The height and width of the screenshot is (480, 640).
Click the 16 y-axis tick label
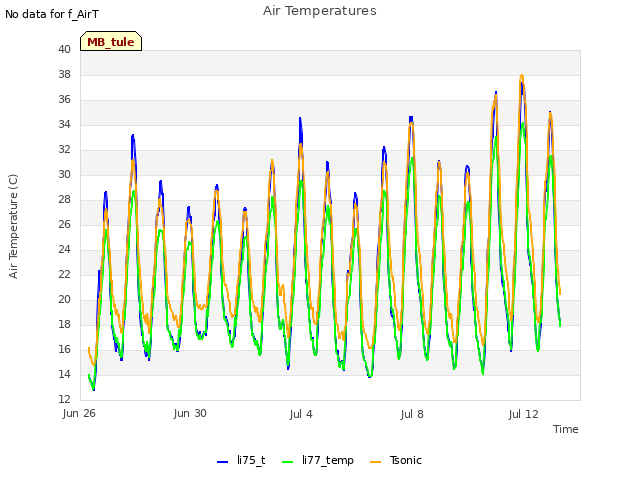coord(64,349)
